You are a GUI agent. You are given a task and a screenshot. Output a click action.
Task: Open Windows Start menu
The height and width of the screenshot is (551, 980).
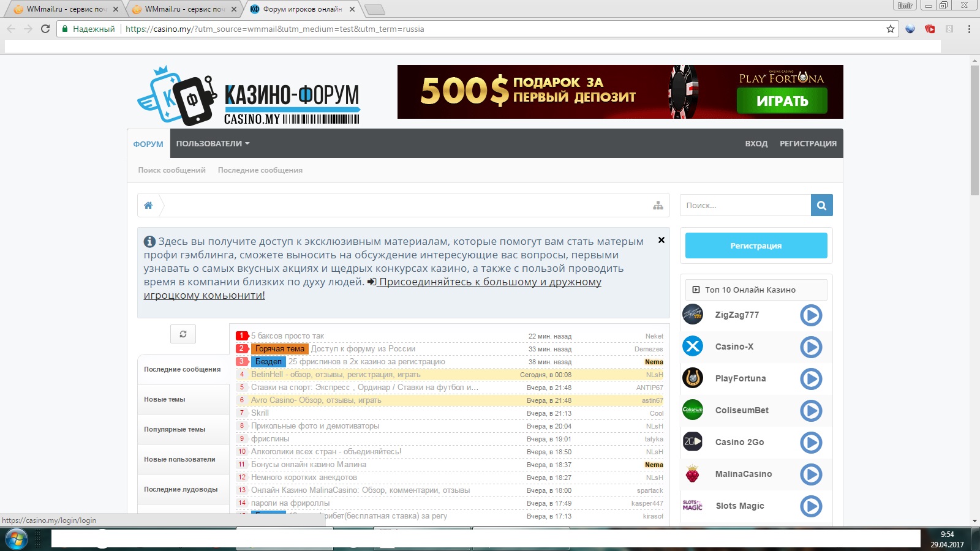(x=17, y=539)
